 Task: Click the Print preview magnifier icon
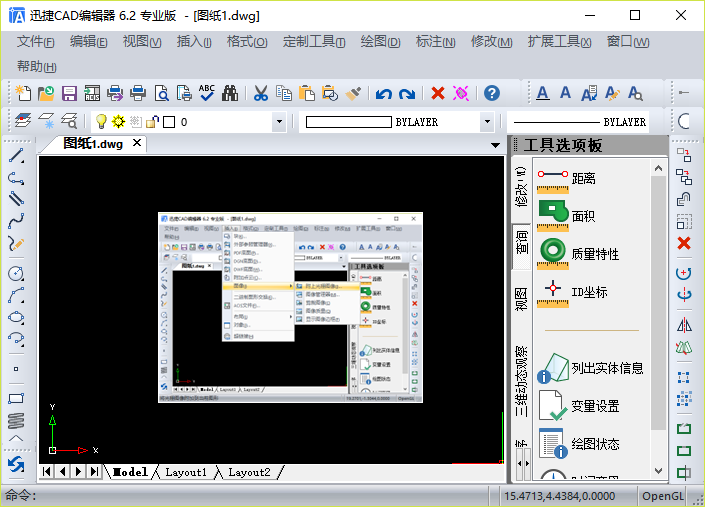coord(161,94)
